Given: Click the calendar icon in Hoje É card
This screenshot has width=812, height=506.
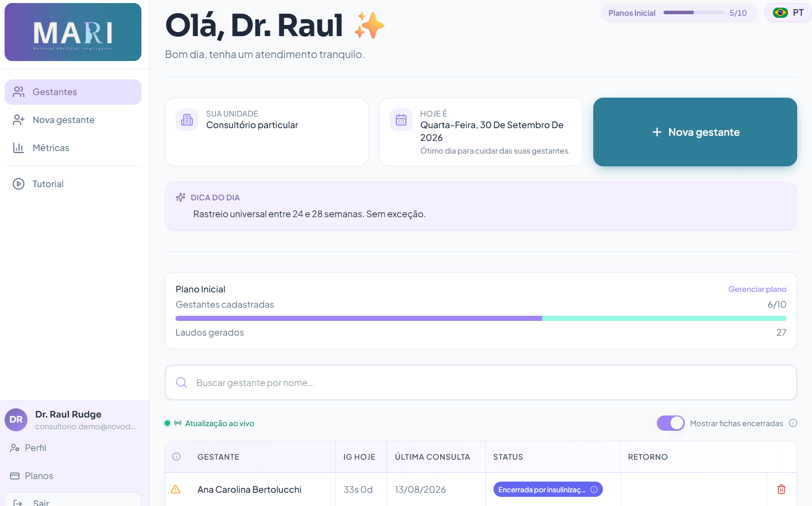Looking at the screenshot, I should (x=401, y=120).
